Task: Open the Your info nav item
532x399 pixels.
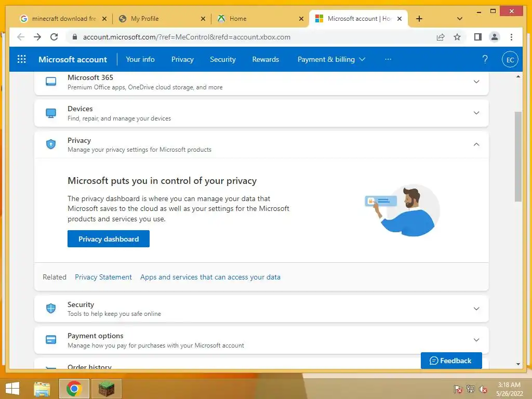Action: (140, 59)
